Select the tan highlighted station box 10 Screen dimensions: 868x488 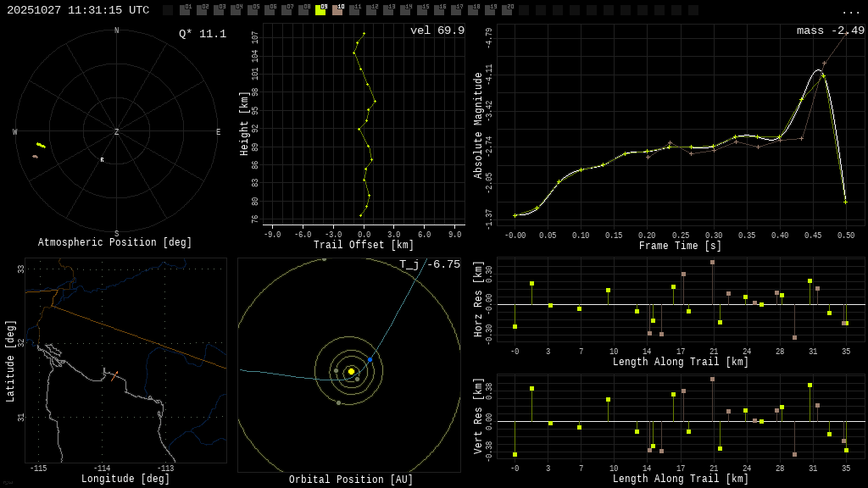click(x=337, y=10)
